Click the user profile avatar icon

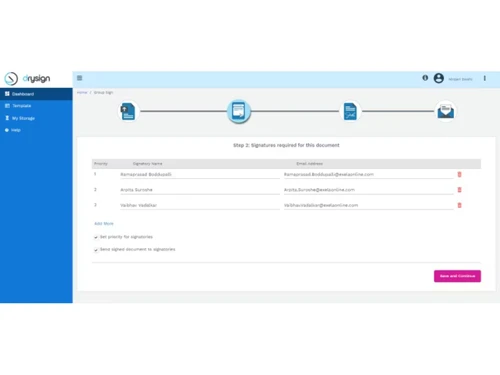click(x=439, y=78)
